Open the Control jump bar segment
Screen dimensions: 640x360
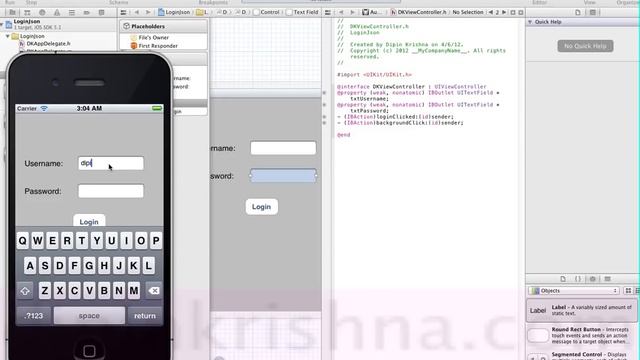[266, 12]
